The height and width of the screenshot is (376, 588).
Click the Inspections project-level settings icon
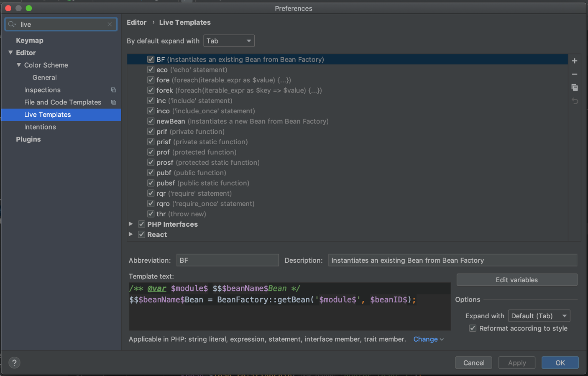pyautogui.click(x=113, y=90)
